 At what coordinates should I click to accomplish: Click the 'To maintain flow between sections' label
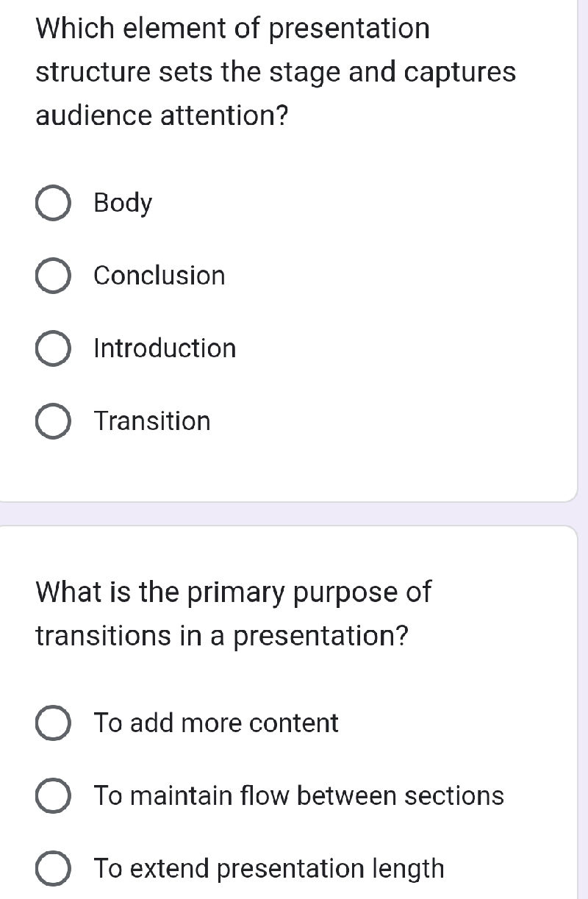coord(298,796)
